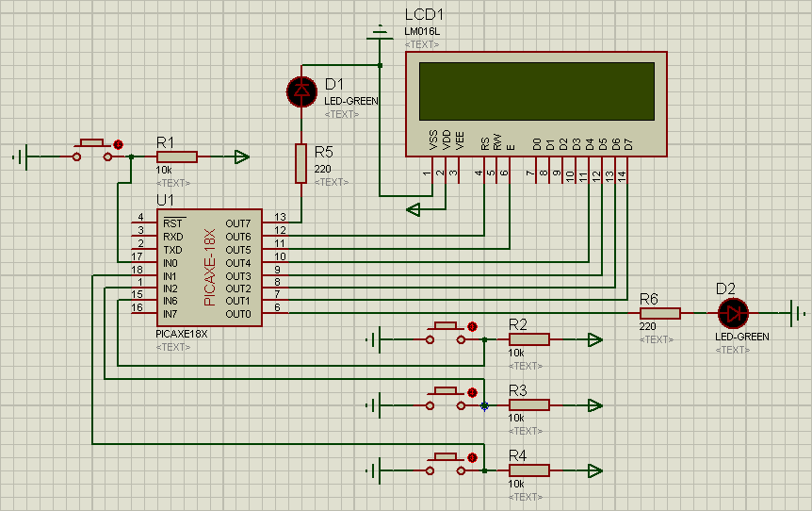Select ground terminal left of R4 pushbutton

374,470
